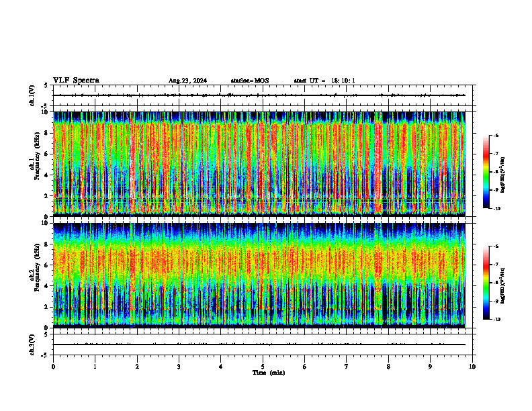Click the ch.1 voltage waveform strip
Screen dimensions: 532x411
point(263,95)
